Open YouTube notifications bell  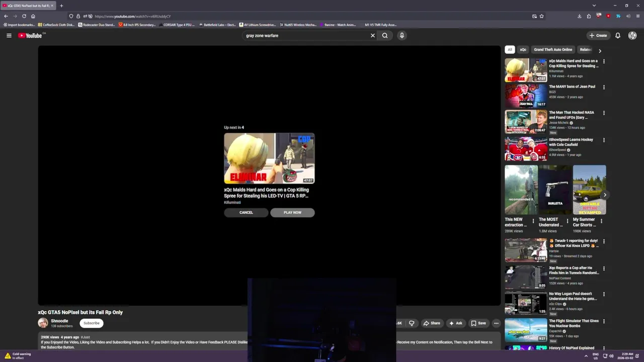[618, 35]
